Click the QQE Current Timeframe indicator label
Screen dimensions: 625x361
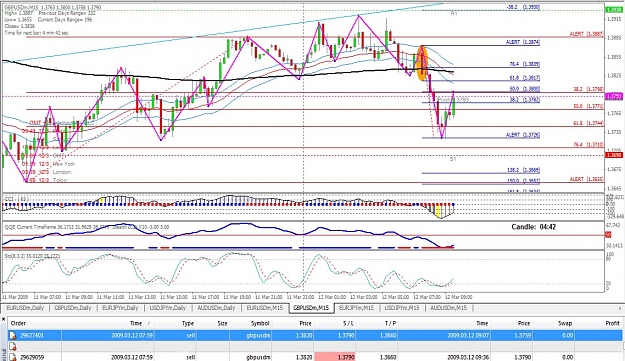86,227
